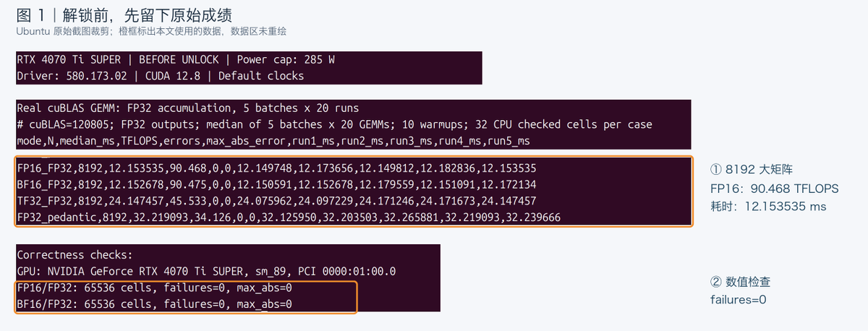Select the BF16_FP32 benchmark result row
This screenshot has height=331, width=868.
[x=276, y=184]
